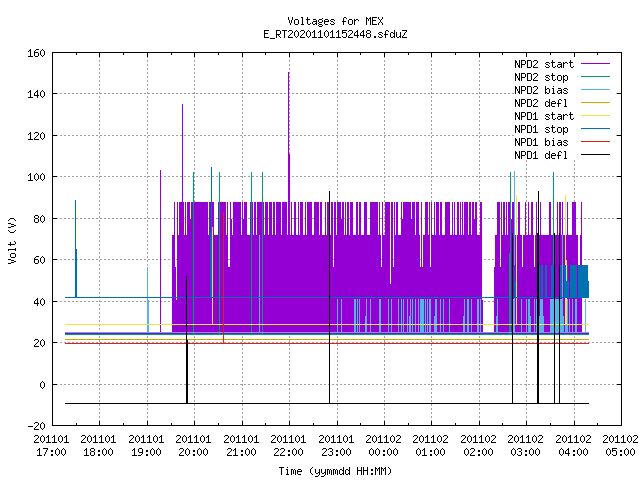Select the file name E_RT20201101152448.sfduZ
Image resolution: width=640 pixels, height=480 pixels.
335,34
